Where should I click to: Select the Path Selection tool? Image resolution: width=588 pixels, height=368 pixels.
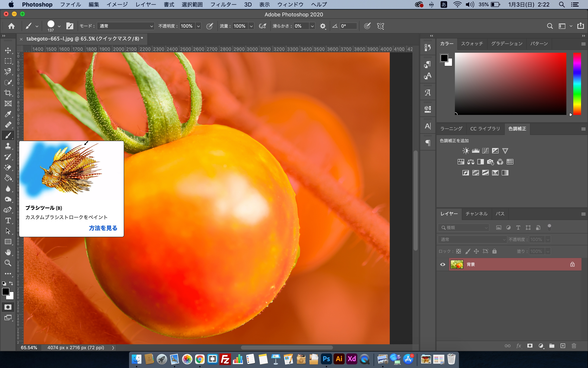click(8, 231)
